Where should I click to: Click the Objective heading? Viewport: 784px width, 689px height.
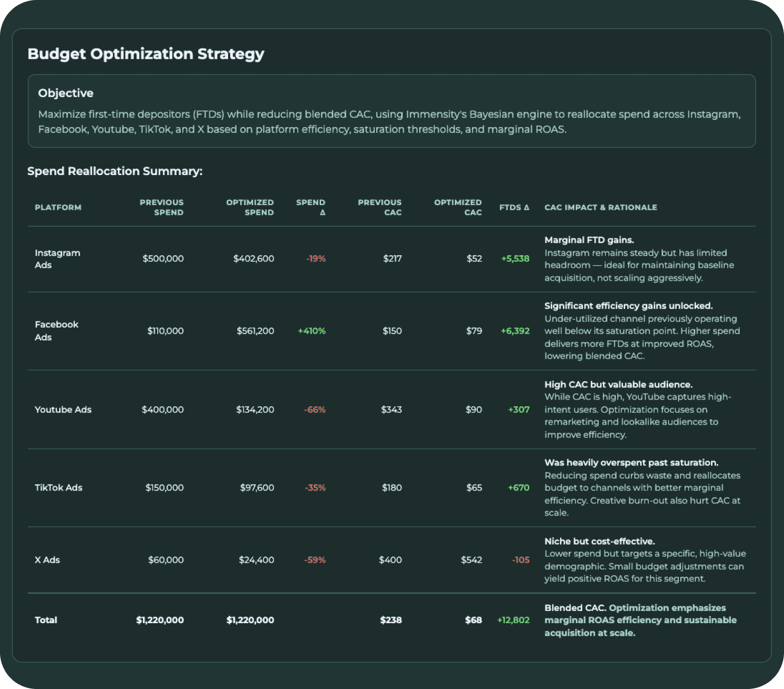[x=66, y=93]
